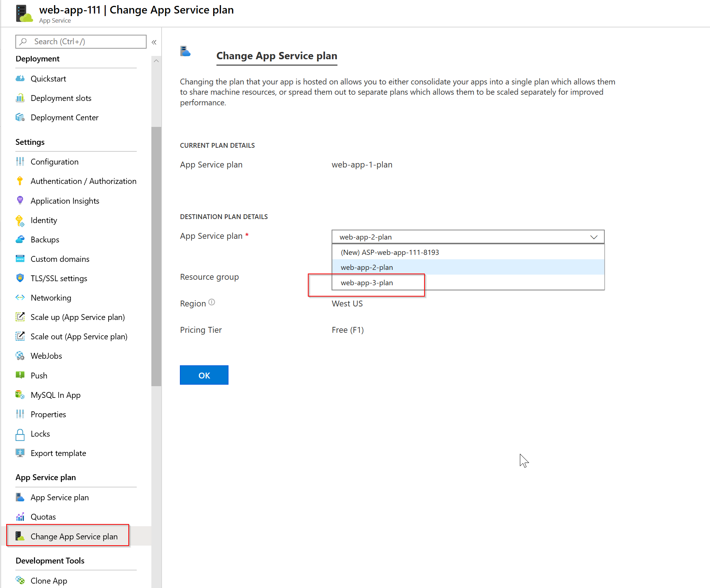
Task: Select new ASP-web-app-111-8193 plan option
Action: (x=390, y=252)
